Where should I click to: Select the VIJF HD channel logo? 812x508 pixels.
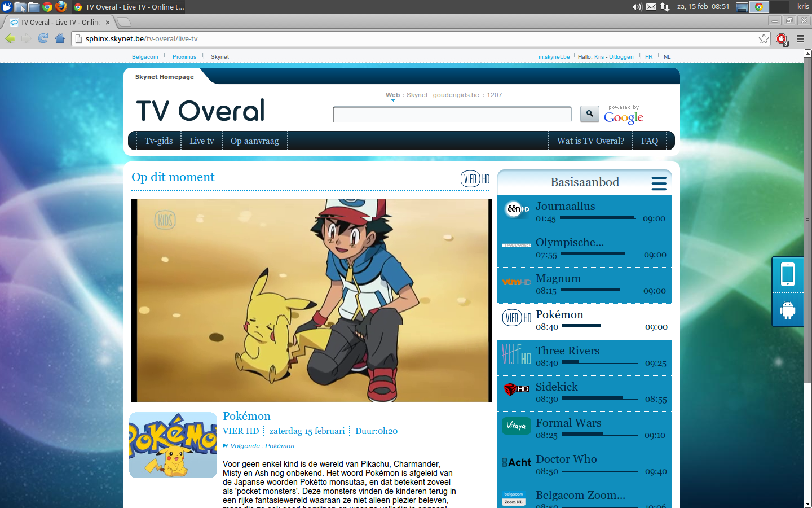(x=516, y=353)
